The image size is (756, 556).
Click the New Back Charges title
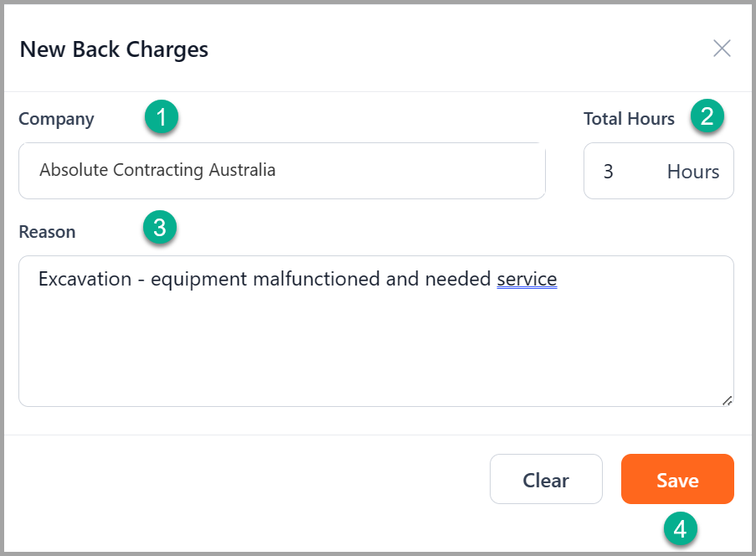114,49
